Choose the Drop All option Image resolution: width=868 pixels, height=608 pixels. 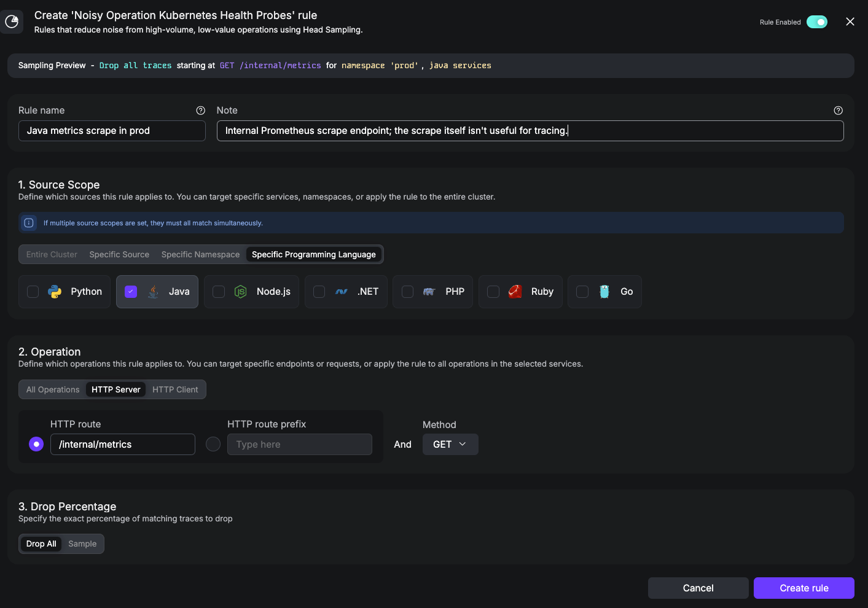41,544
